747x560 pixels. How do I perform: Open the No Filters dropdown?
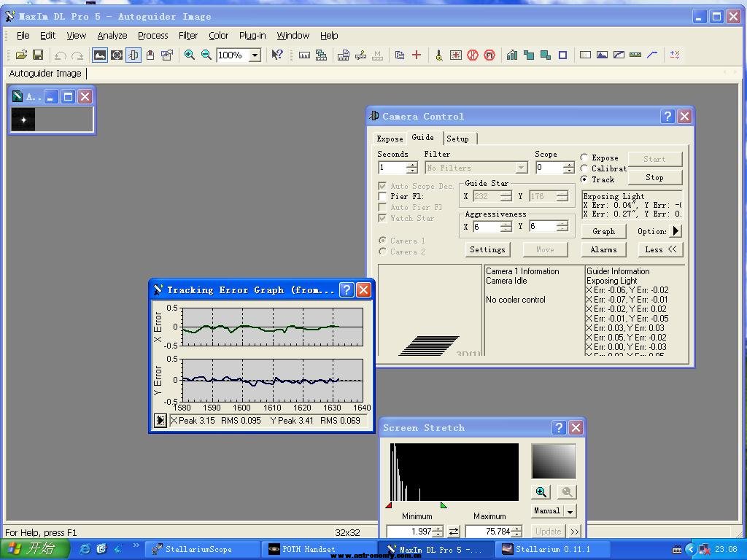[522, 168]
